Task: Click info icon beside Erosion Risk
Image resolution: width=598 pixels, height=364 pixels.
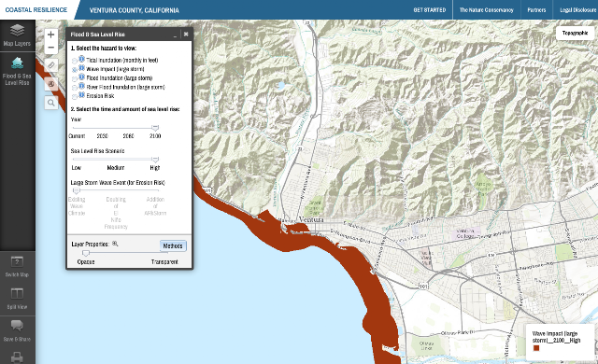Action: coord(81,95)
